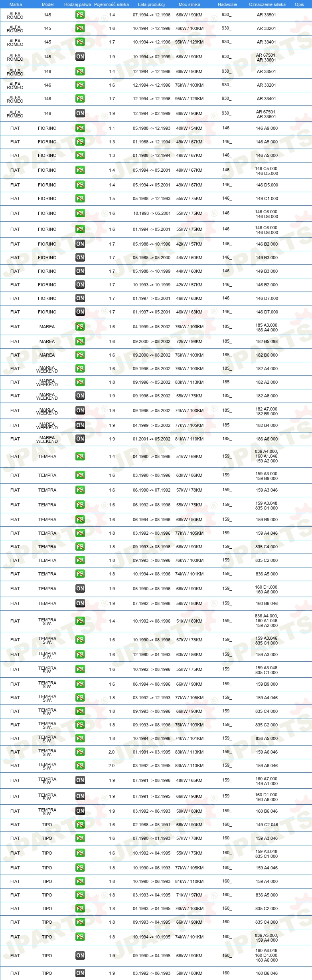Click the Nadwozie column header

[x=227, y=4]
